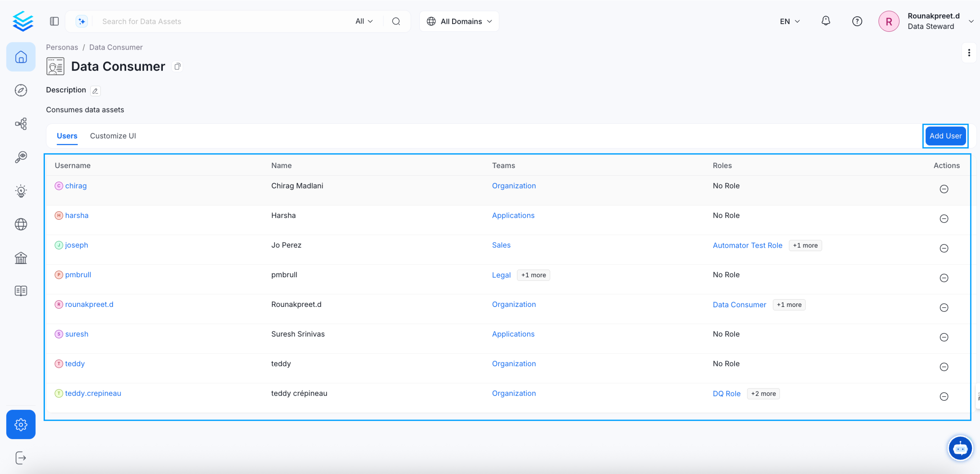The width and height of the screenshot is (980, 474).
Task: Toggle the left sidebar collapse button
Action: 54,21
